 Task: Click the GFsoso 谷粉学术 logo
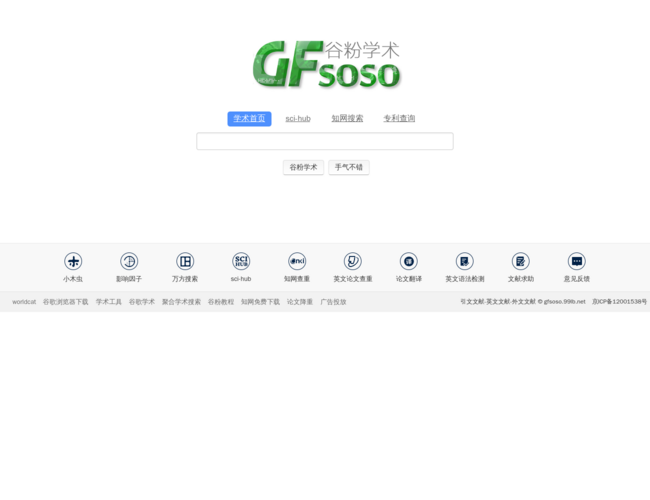coord(327,64)
